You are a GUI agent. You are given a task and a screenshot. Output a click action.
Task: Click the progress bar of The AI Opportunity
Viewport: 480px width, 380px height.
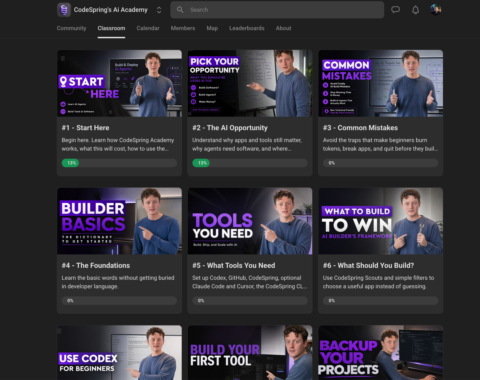click(x=250, y=163)
